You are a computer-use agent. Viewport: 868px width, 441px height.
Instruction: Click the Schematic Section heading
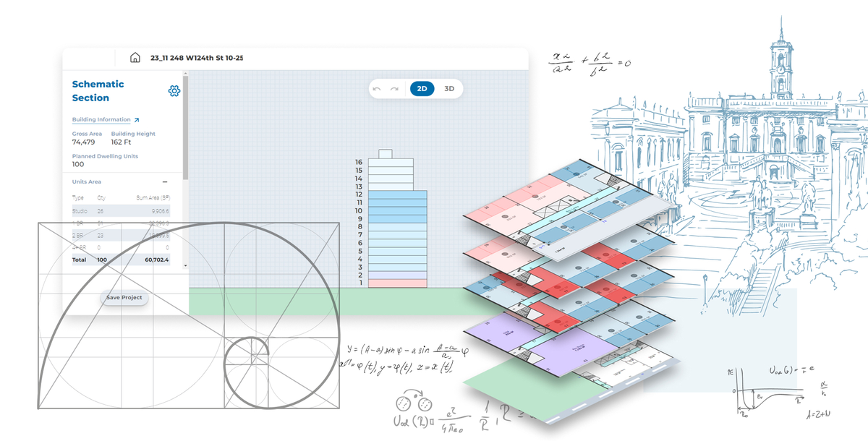pos(98,90)
